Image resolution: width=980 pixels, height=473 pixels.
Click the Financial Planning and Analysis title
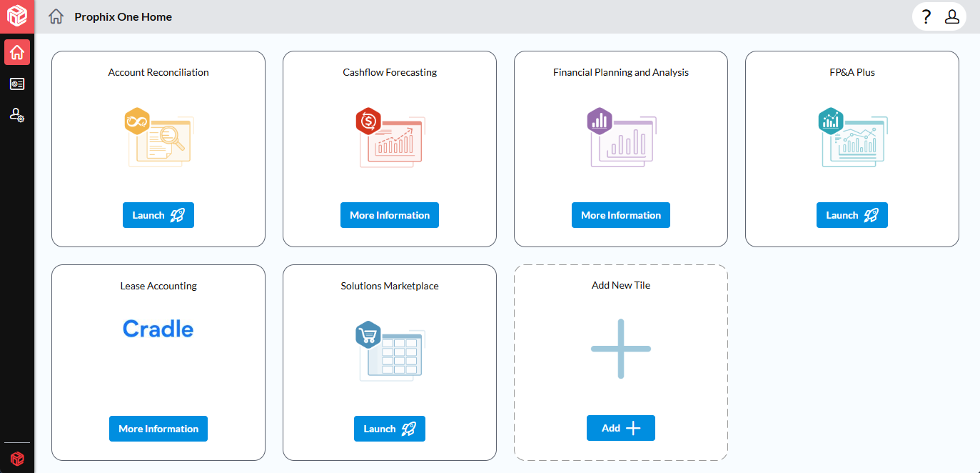coord(621,72)
